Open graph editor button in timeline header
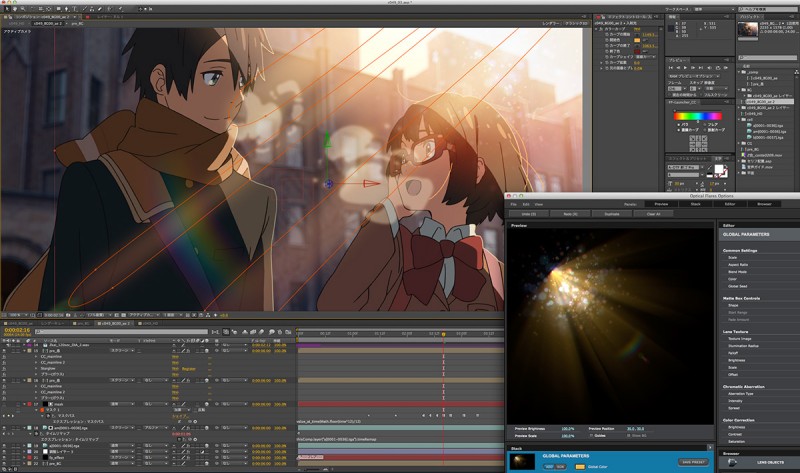 coord(287,332)
